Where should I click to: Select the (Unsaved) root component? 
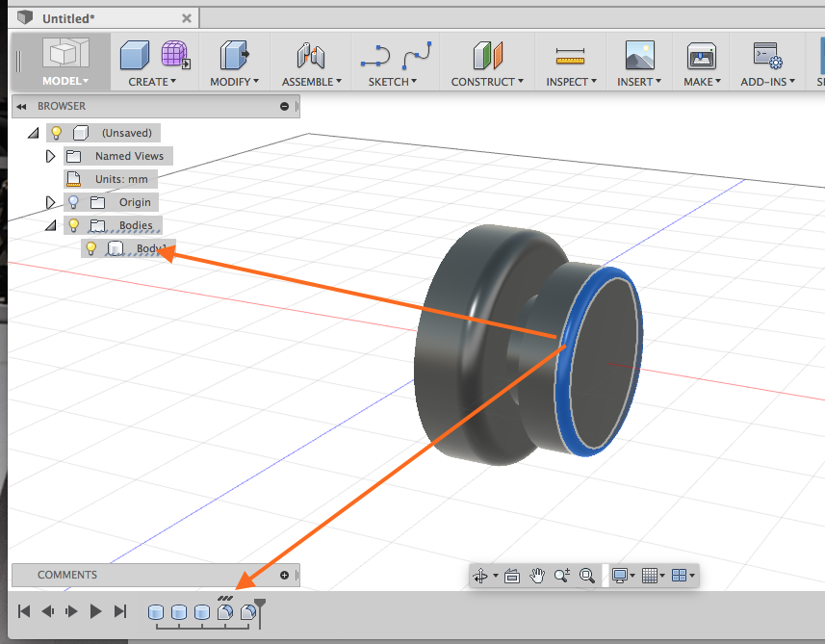click(126, 133)
